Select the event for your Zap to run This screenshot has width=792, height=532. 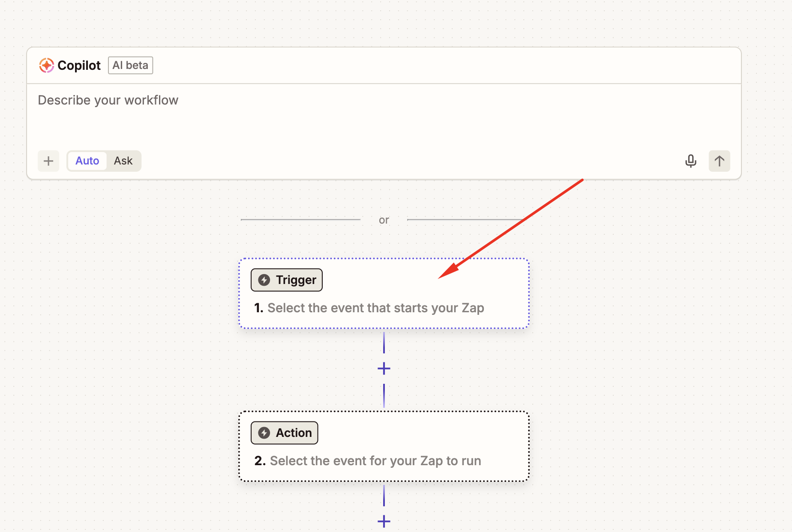click(x=375, y=461)
